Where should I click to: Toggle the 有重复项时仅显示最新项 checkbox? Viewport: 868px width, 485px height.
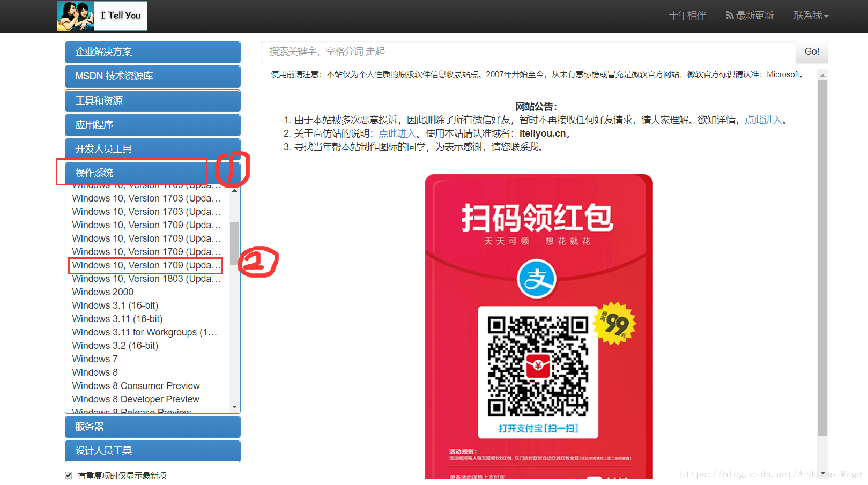69,475
